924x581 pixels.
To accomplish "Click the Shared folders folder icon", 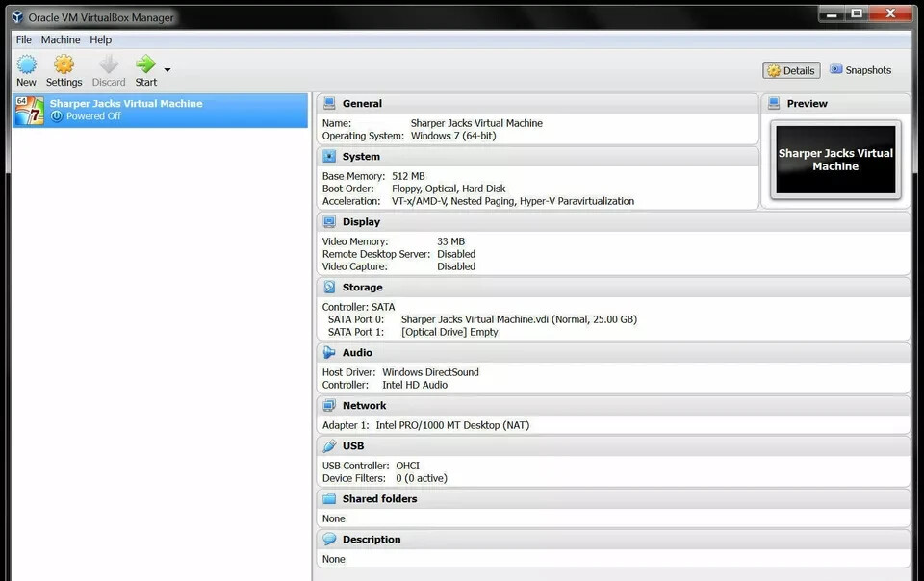I will point(329,498).
